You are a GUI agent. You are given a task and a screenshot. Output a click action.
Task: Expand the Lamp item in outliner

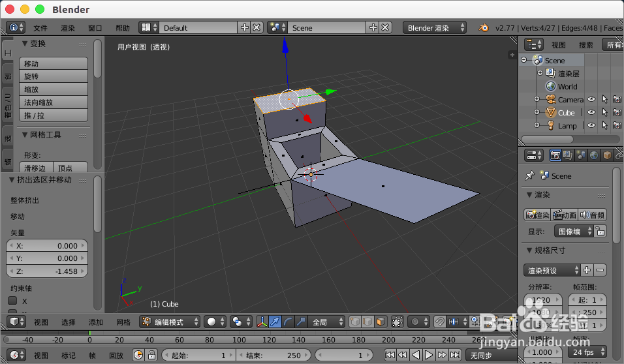tap(537, 125)
